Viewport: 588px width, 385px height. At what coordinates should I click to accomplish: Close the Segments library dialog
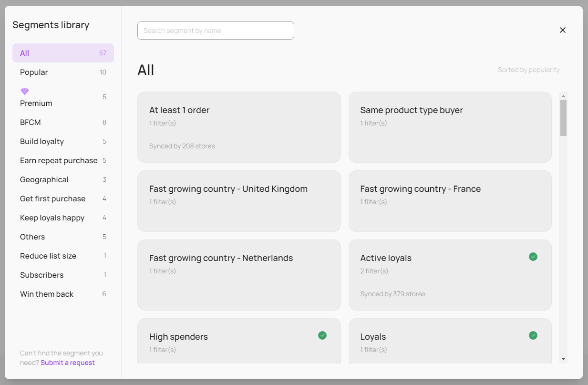[x=563, y=30]
